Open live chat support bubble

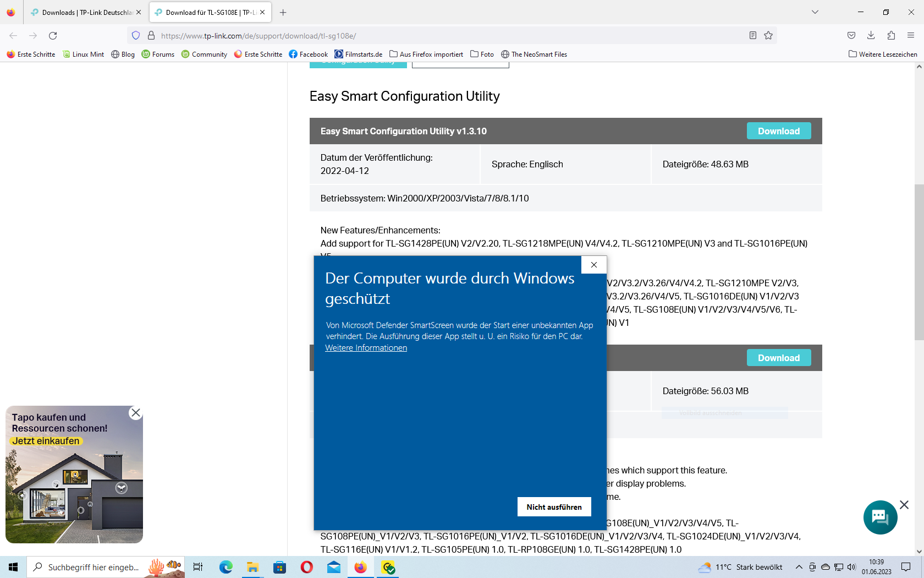pos(880,517)
